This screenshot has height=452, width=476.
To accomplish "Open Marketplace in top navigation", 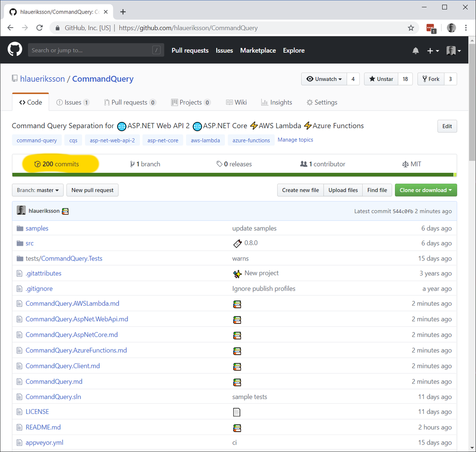I will (x=258, y=50).
